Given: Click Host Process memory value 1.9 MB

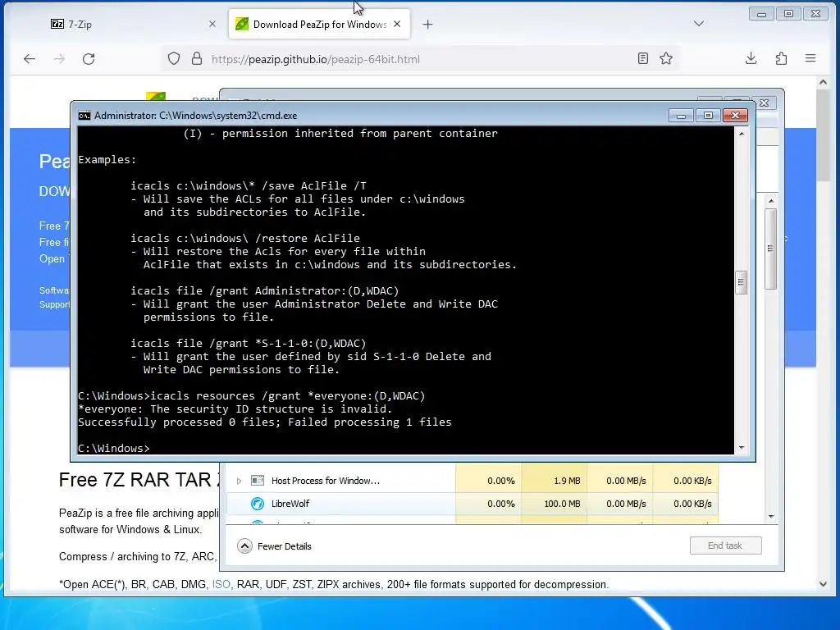Looking at the screenshot, I should 567,481.
